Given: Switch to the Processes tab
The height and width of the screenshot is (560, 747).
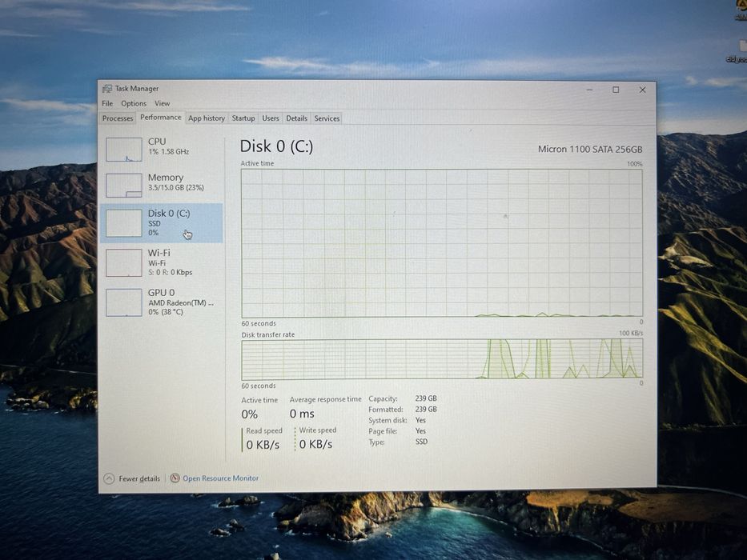Looking at the screenshot, I should [118, 118].
